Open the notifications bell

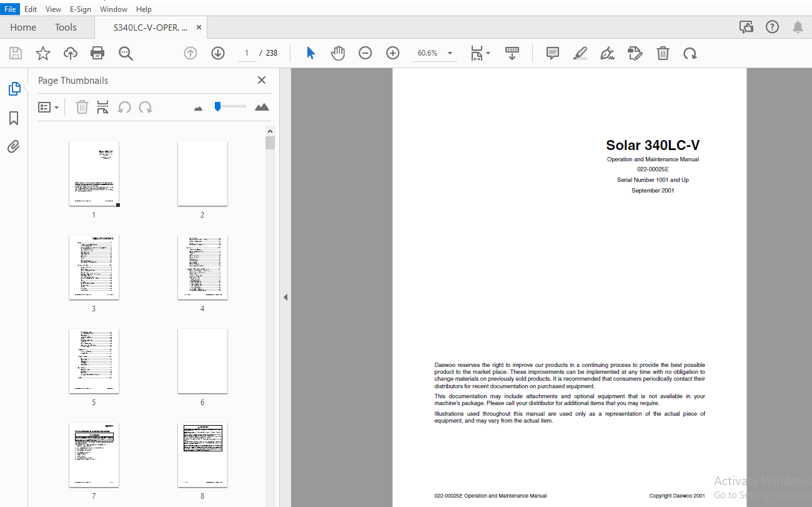click(x=798, y=27)
